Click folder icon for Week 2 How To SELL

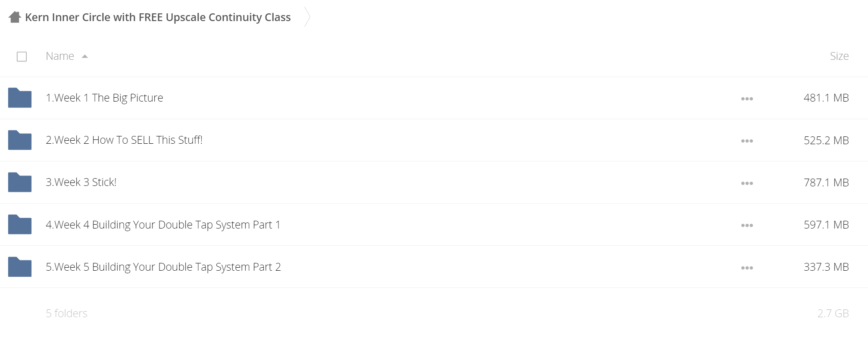20,140
